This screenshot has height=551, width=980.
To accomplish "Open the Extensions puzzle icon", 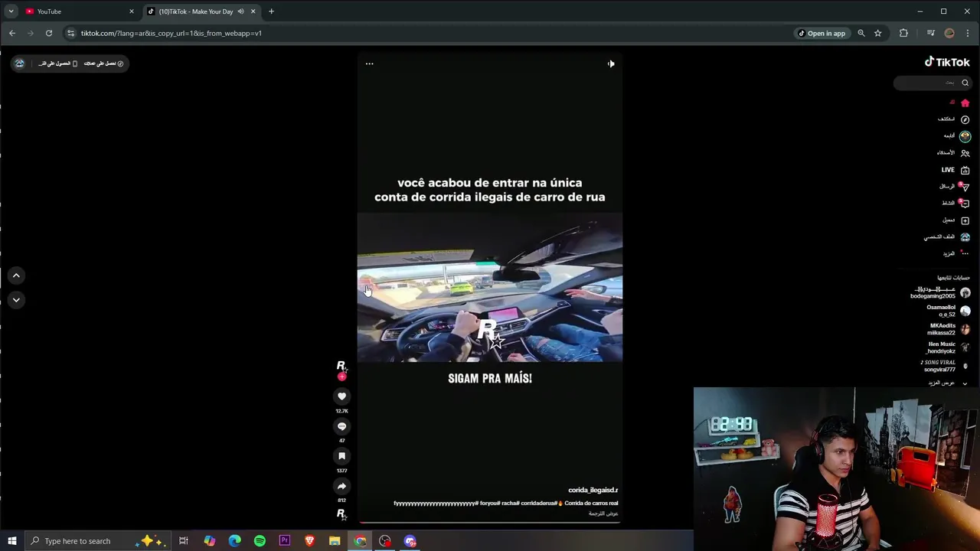I will pos(903,33).
